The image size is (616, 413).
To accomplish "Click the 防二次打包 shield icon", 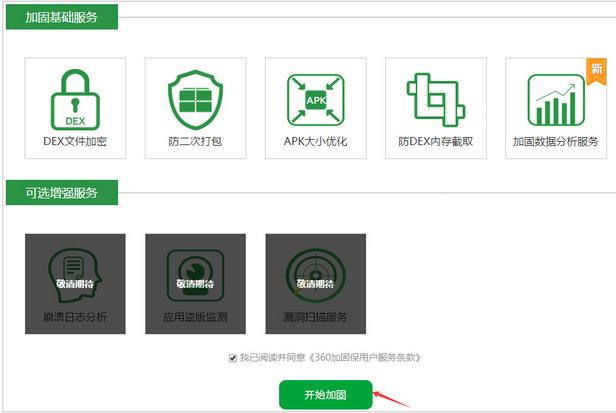I will tap(195, 100).
